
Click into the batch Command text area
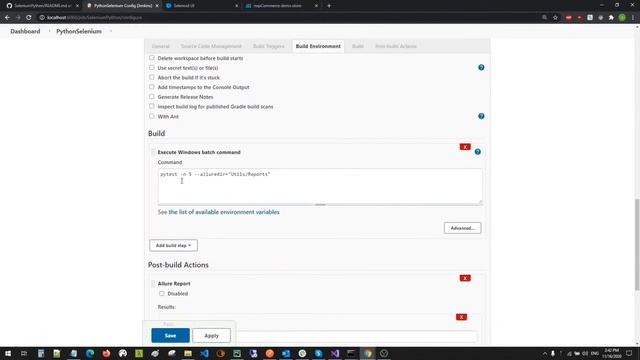(x=320, y=186)
